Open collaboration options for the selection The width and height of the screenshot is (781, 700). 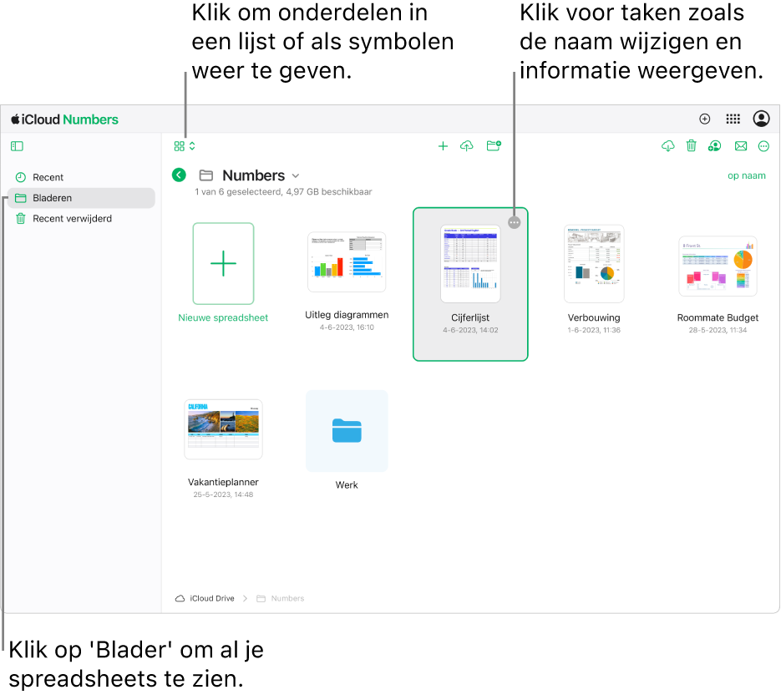click(714, 145)
